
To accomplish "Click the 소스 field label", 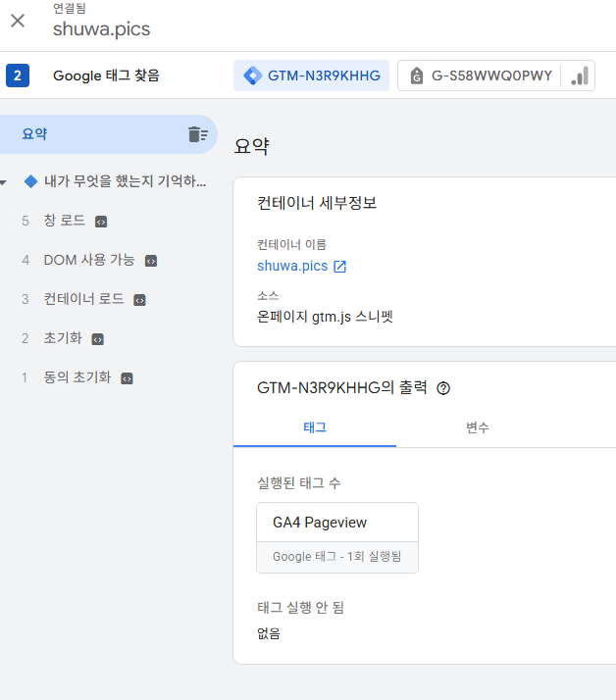I will [268, 295].
